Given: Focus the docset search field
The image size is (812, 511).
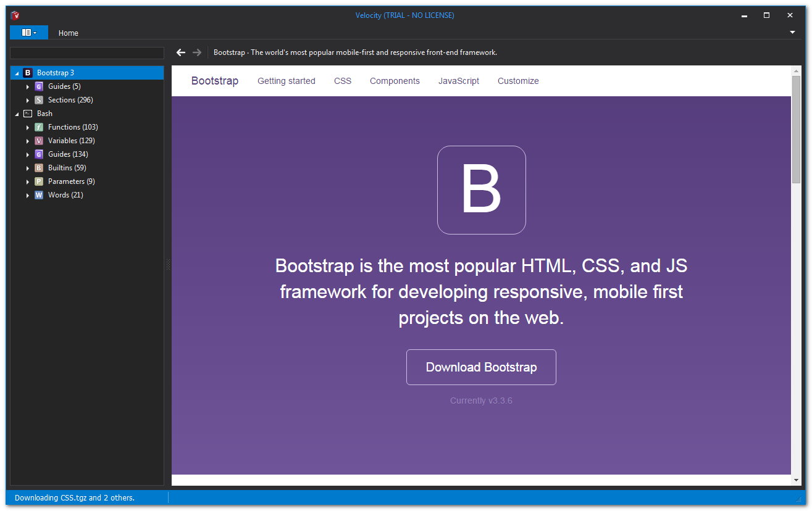Looking at the screenshot, I should pyautogui.click(x=87, y=53).
